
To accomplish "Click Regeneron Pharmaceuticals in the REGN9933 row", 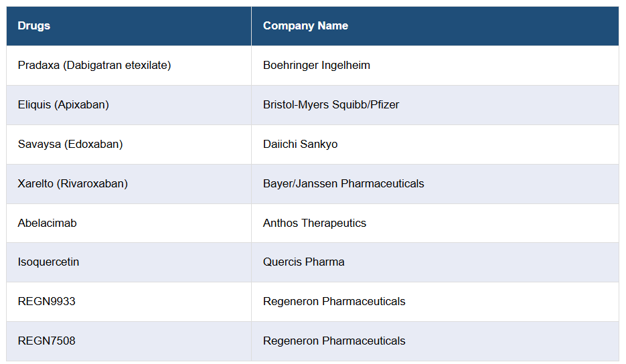I will pyautogui.click(x=334, y=302).
